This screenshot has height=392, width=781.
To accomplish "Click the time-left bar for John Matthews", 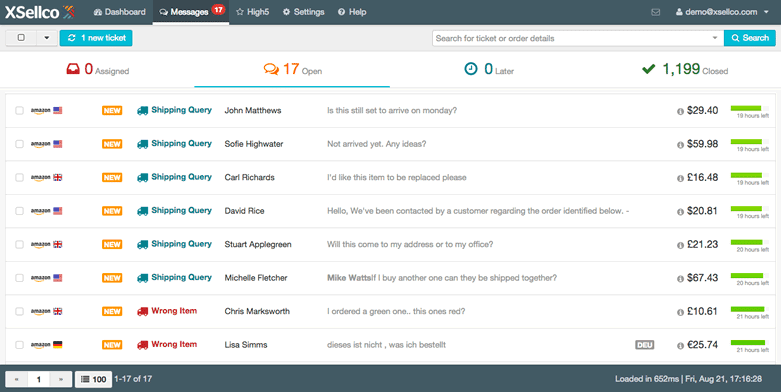I will 750,108.
